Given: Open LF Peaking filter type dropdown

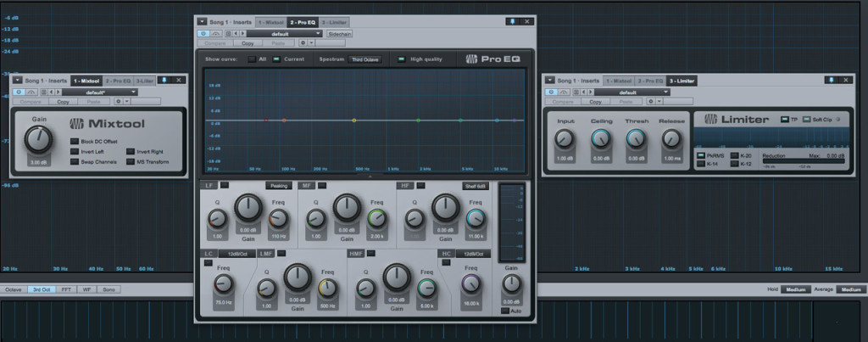Looking at the screenshot, I should point(278,186).
